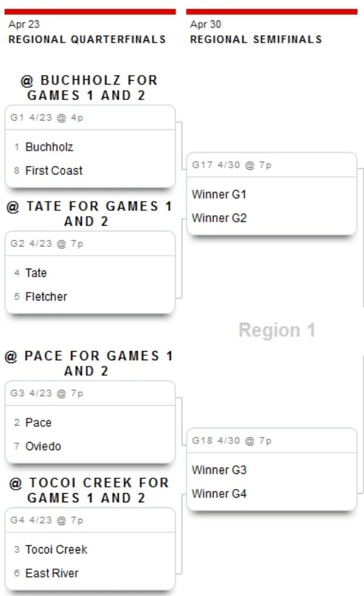This screenshot has height=596, width=364.
Task: Click the Winner G4 placeholder
Action: pyautogui.click(x=219, y=494)
